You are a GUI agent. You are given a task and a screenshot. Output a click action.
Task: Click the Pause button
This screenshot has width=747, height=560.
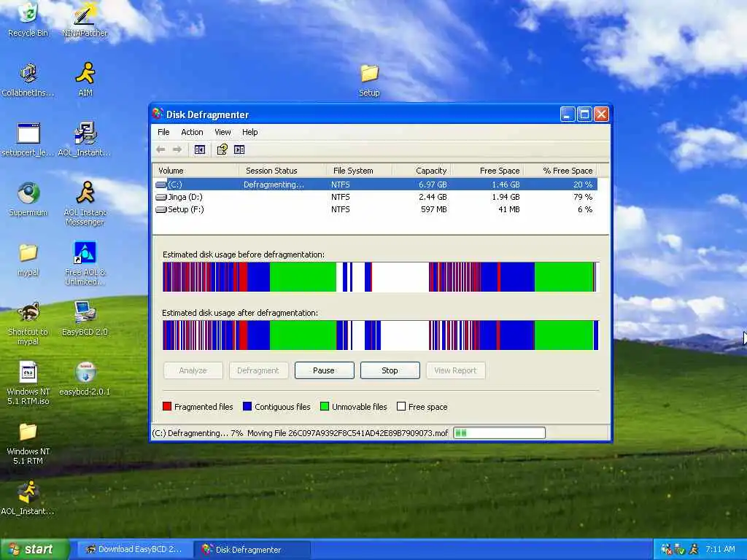pos(324,370)
